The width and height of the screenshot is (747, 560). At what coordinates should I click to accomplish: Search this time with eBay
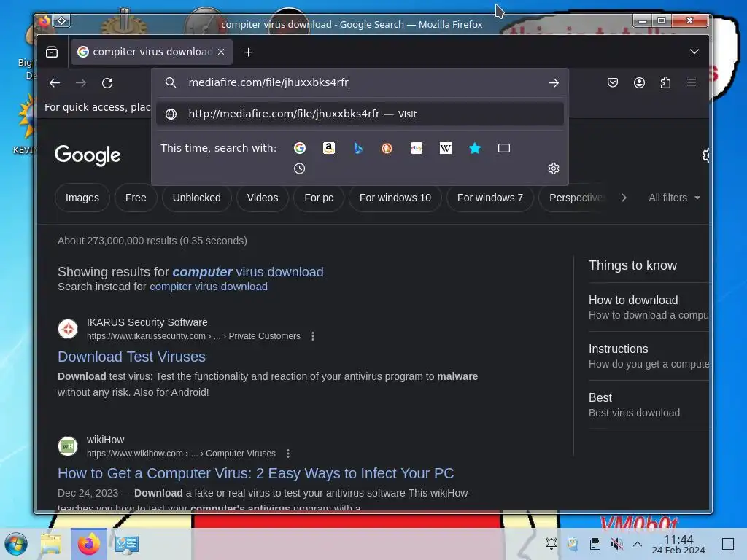[417, 148]
